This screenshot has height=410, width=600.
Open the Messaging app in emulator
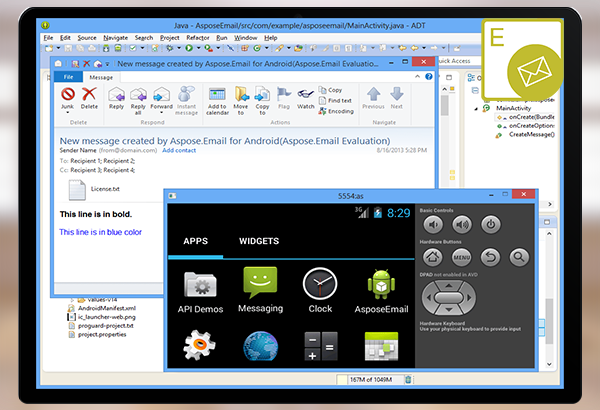[260, 283]
